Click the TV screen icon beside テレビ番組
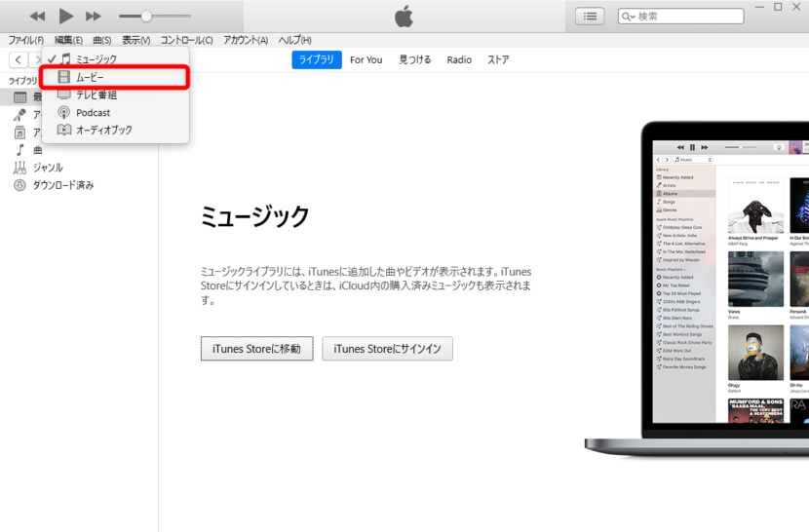The image size is (809, 532). (64, 95)
